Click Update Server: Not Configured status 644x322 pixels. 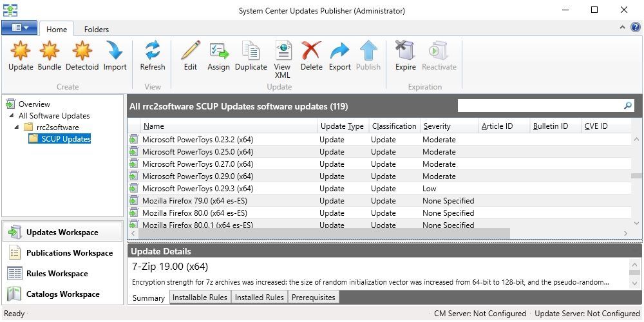(x=587, y=314)
